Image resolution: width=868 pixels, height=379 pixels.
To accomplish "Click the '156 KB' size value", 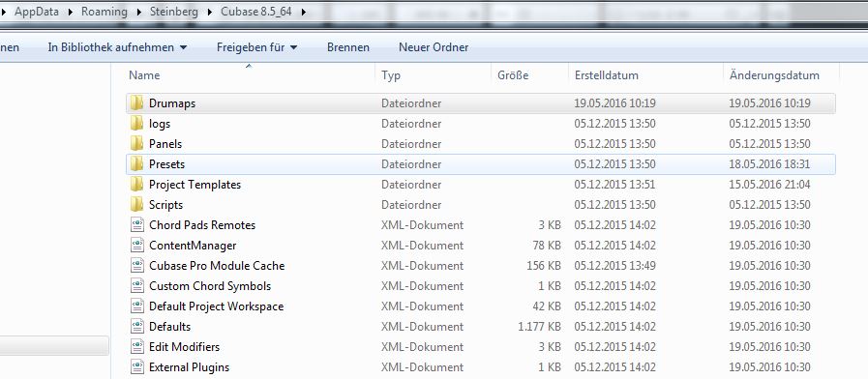I will point(544,266).
